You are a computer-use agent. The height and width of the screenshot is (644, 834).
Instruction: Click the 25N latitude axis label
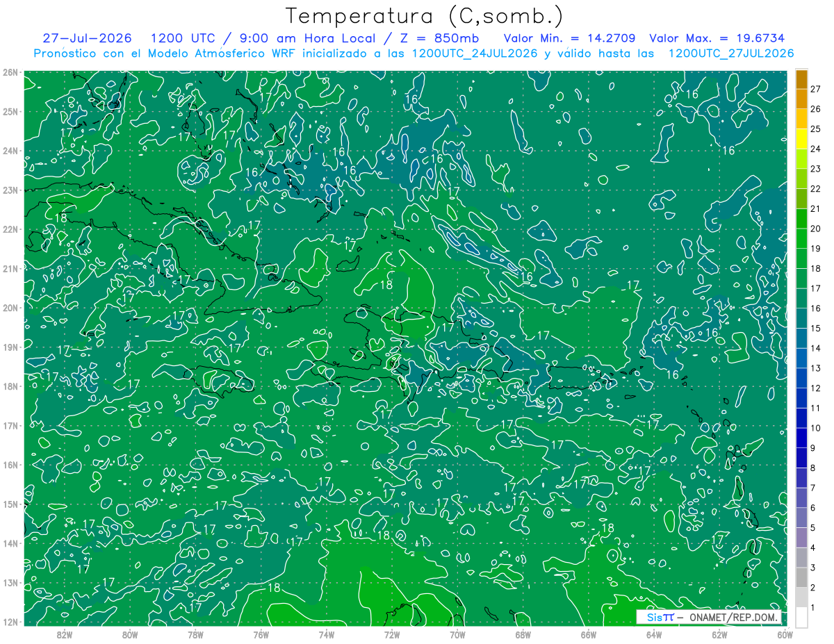tap(10, 111)
